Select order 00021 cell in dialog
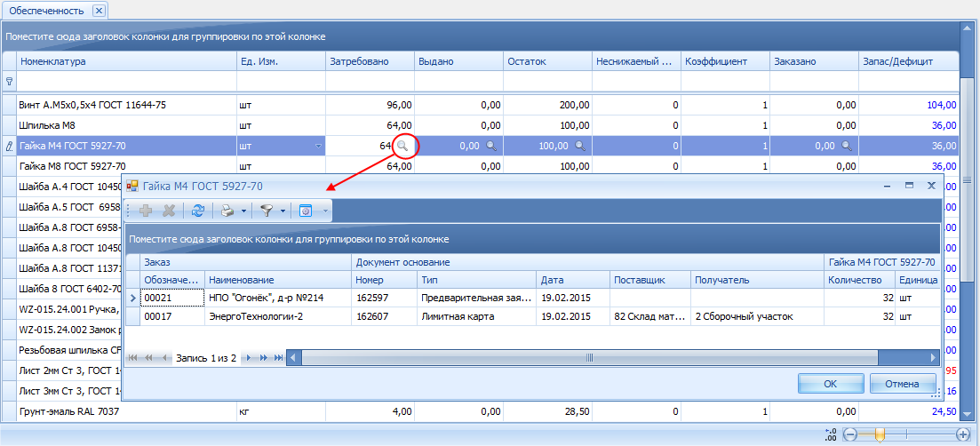The height and width of the screenshot is (446, 980). pos(172,298)
